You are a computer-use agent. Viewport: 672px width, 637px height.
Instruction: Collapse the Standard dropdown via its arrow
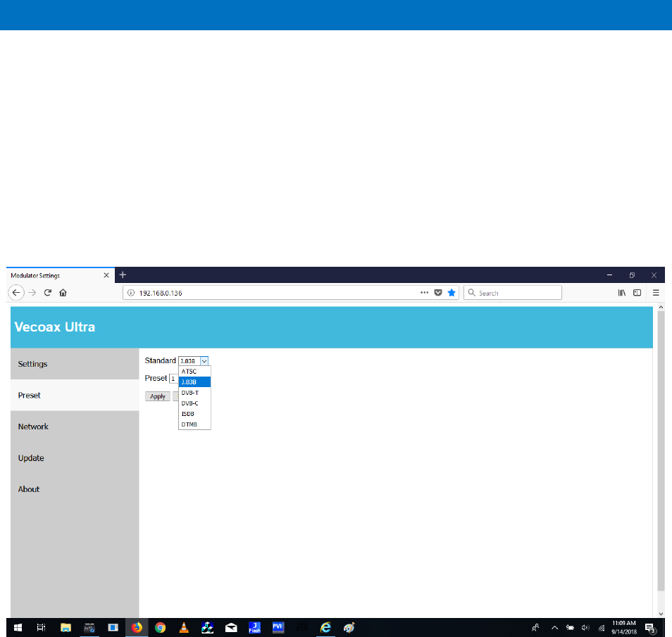pyautogui.click(x=204, y=361)
